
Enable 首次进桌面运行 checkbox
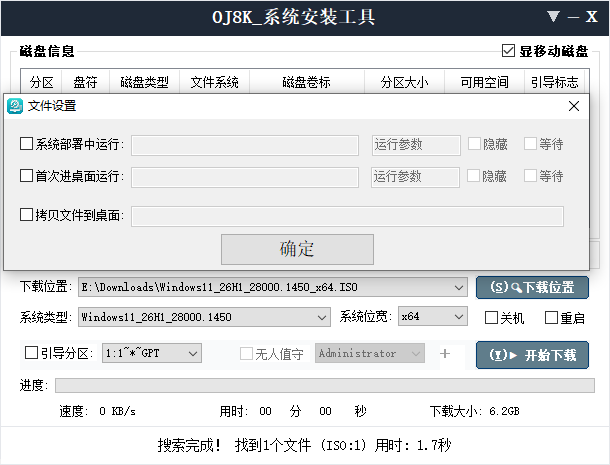coord(26,175)
